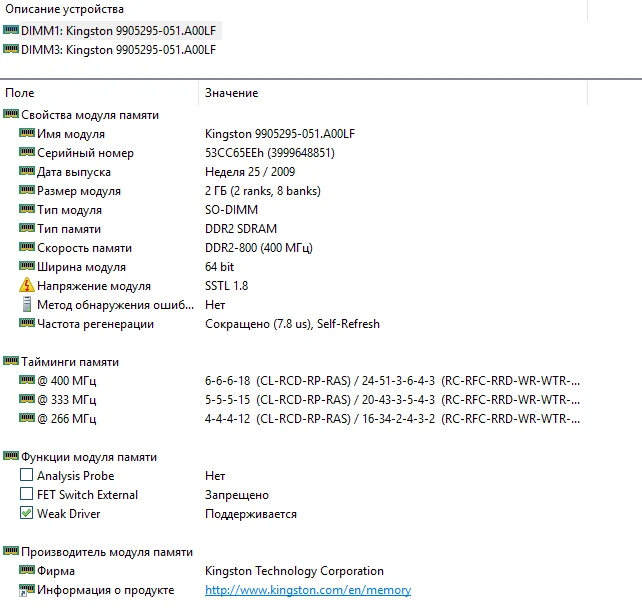Click the memory type row icon
Viewport: 642px width, 613px height.
[x=27, y=228]
